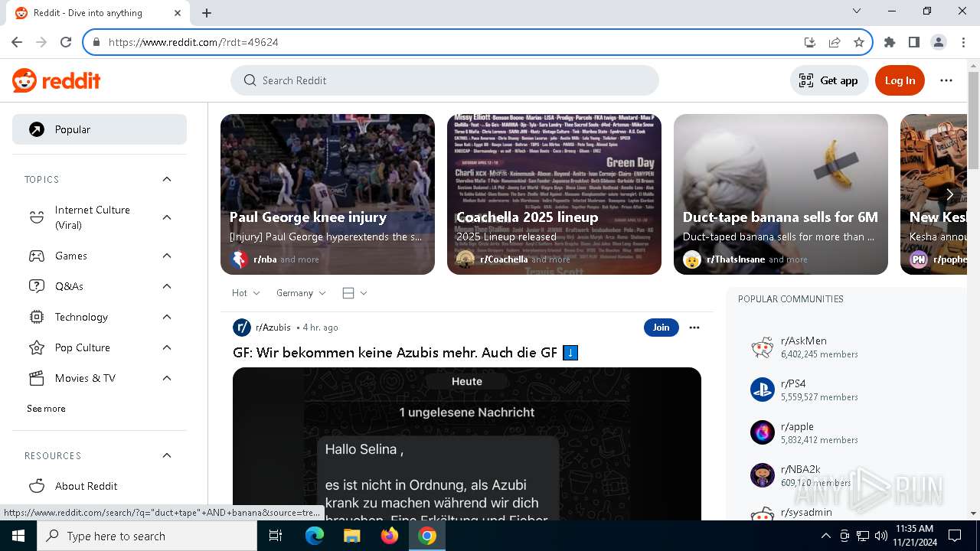Open the Duct-tape banana sells for 6M card

tap(781, 194)
